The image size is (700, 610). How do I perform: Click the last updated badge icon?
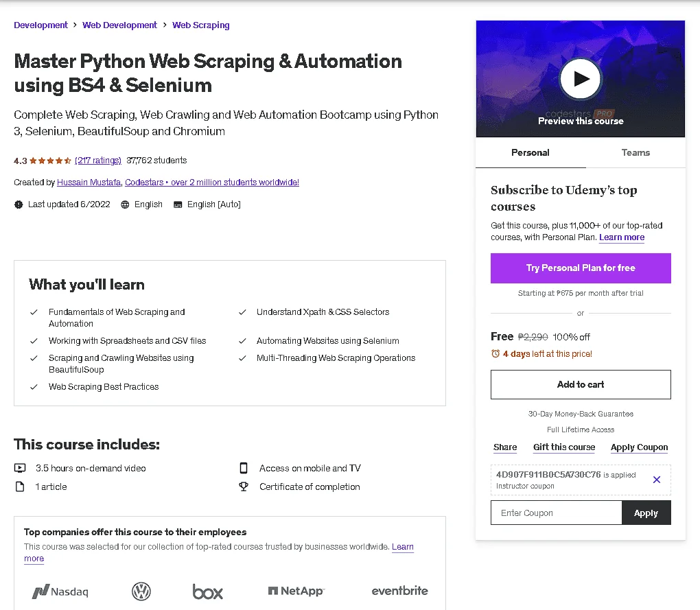pos(19,204)
